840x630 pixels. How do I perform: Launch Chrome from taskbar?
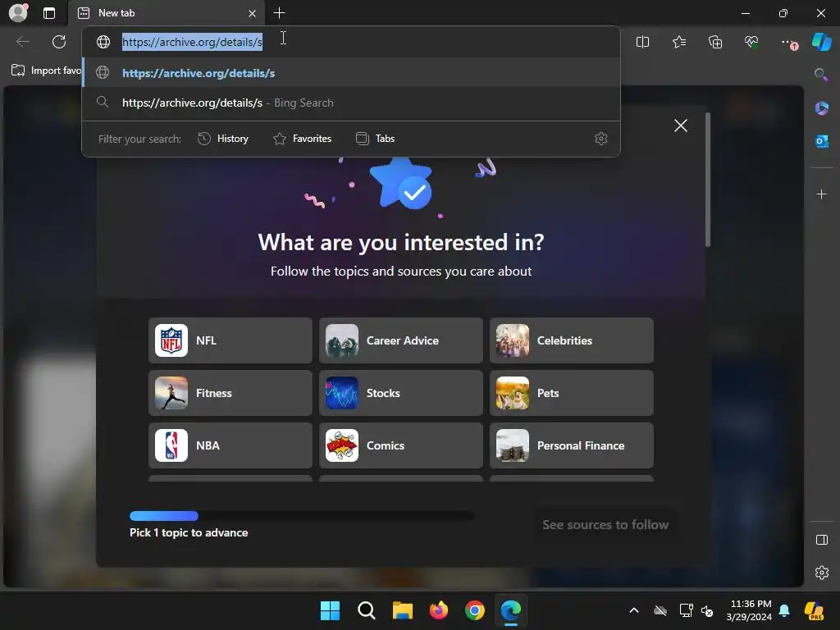coord(475,610)
